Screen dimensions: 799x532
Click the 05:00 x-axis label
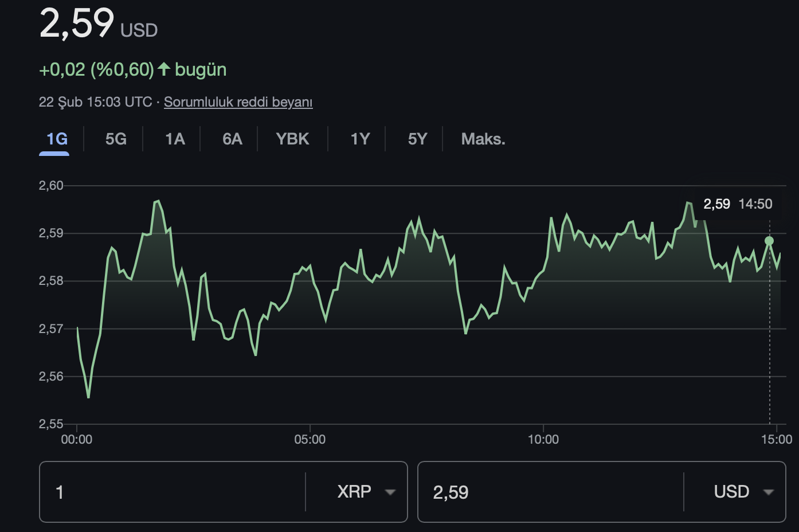[310, 440]
